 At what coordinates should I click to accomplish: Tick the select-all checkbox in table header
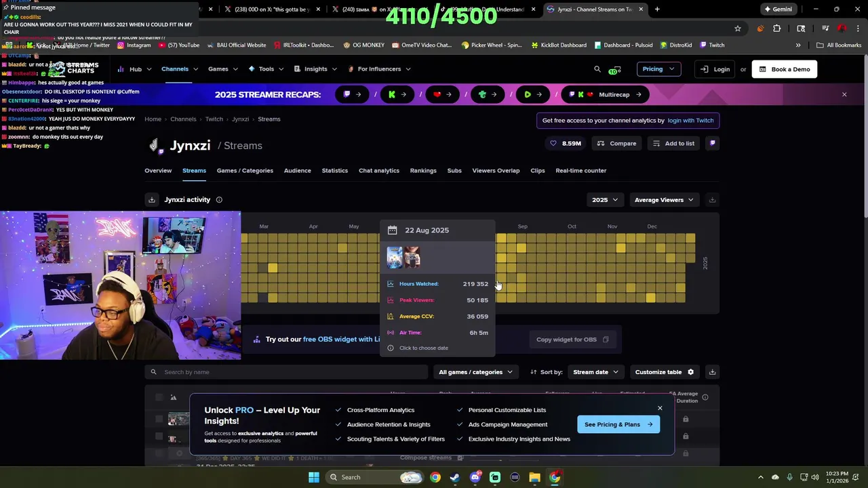point(159,397)
